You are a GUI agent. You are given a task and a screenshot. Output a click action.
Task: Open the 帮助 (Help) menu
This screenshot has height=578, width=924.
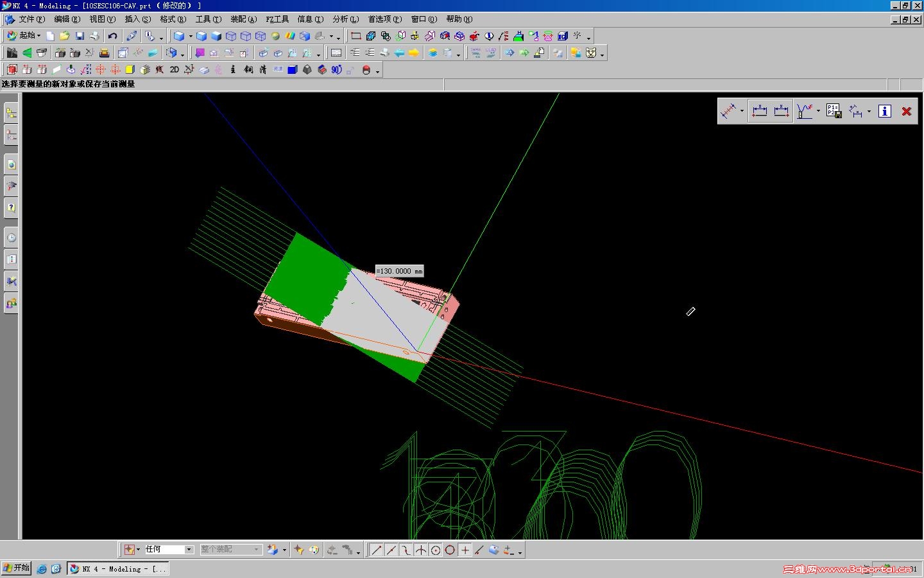pos(459,19)
